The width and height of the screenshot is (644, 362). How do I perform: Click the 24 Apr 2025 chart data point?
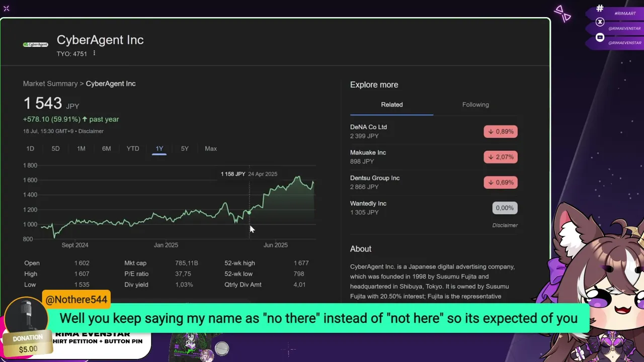[249, 212]
